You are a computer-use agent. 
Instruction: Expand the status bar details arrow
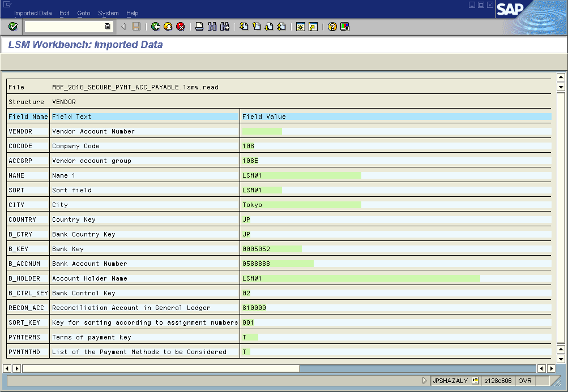[x=424, y=380]
